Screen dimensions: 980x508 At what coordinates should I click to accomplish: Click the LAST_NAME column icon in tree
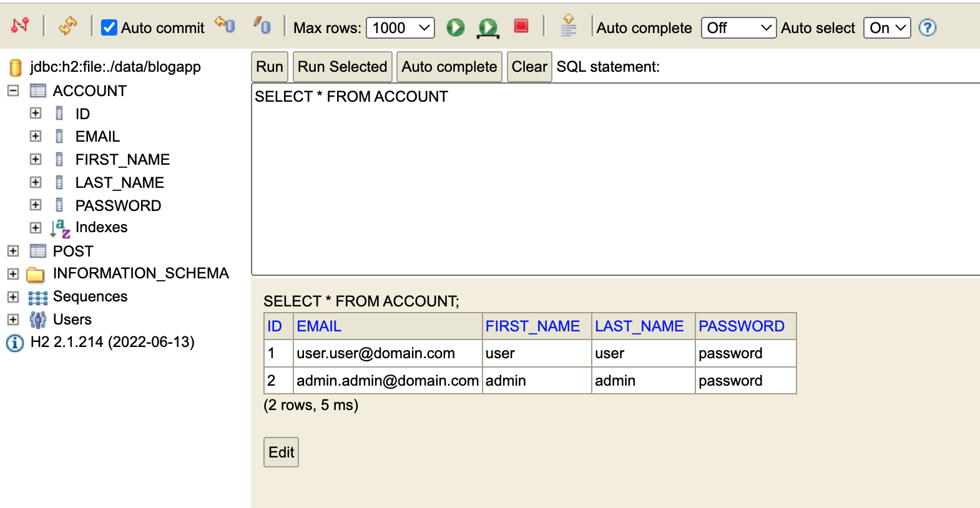[x=59, y=182]
